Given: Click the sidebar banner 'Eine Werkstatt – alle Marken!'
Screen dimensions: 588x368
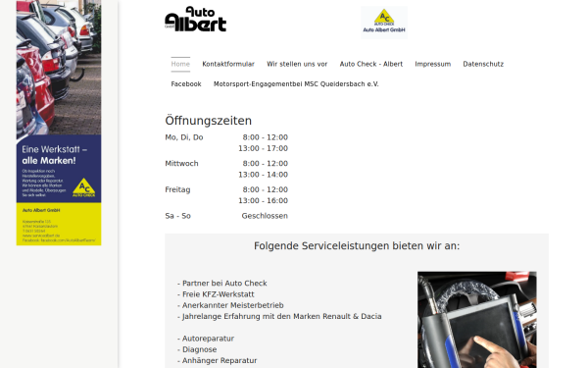Looking at the screenshot, I should 59,123.
